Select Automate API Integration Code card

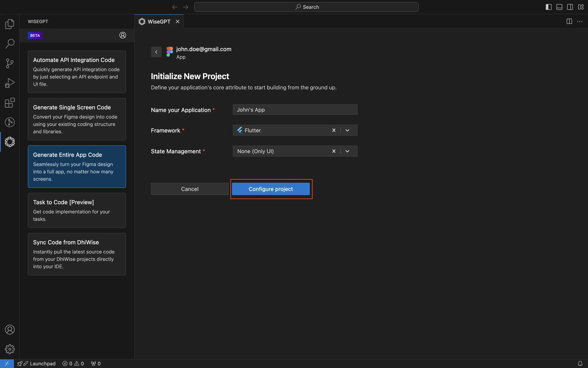pos(77,72)
